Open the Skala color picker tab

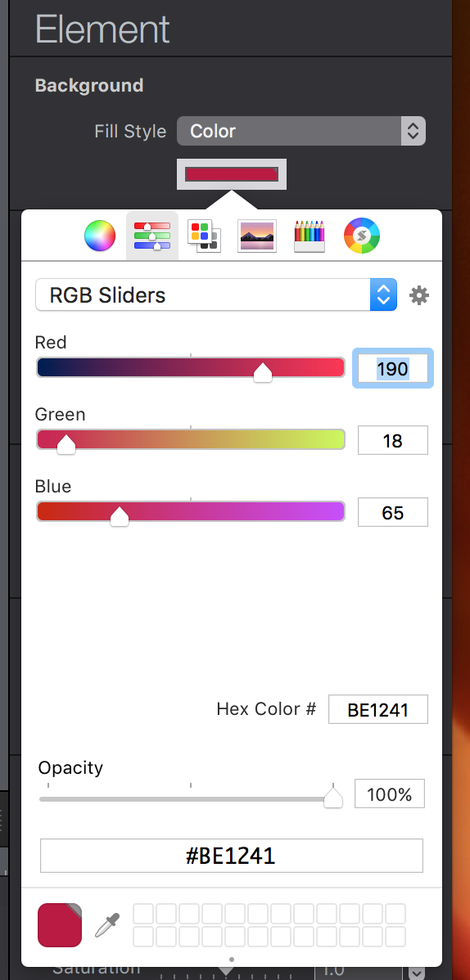(x=362, y=236)
